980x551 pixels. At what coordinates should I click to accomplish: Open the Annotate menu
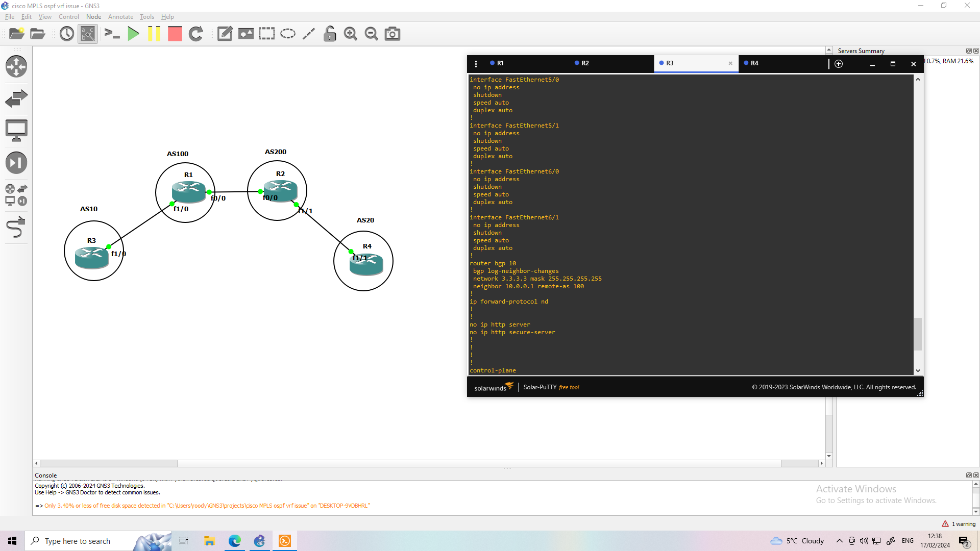pyautogui.click(x=120, y=17)
